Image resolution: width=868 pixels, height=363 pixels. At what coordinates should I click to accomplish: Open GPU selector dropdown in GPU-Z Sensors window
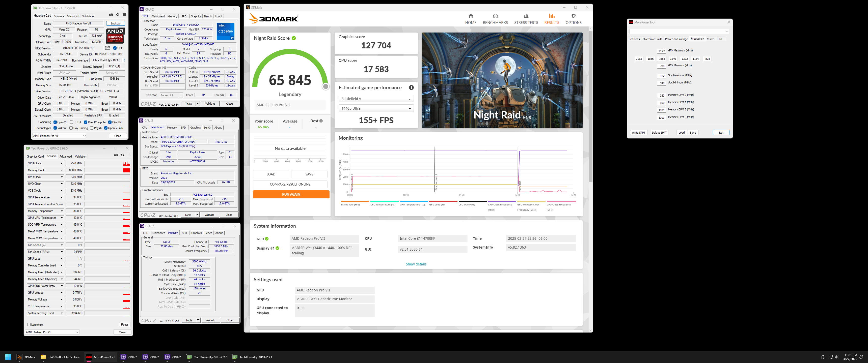click(x=52, y=332)
